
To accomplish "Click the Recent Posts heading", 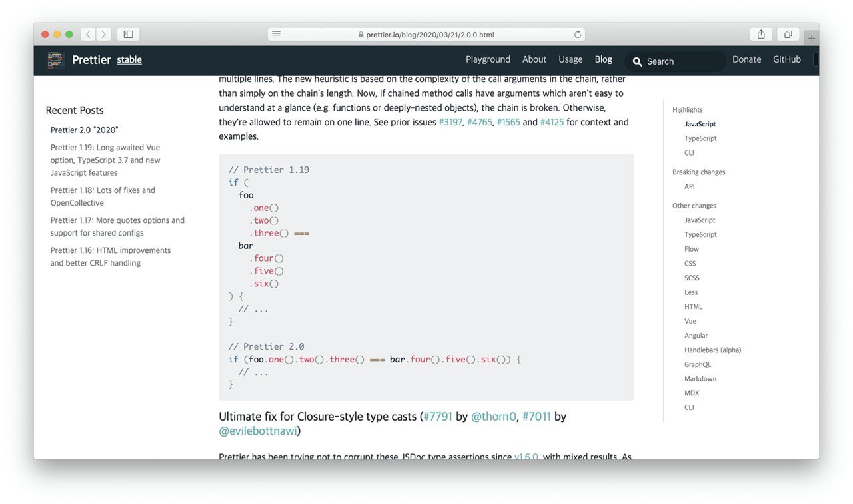I will [75, 111].
